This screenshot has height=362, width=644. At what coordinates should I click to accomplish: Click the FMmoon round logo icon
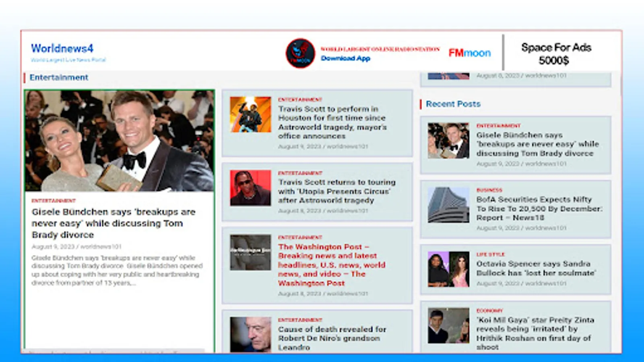(x=300, y=53)
